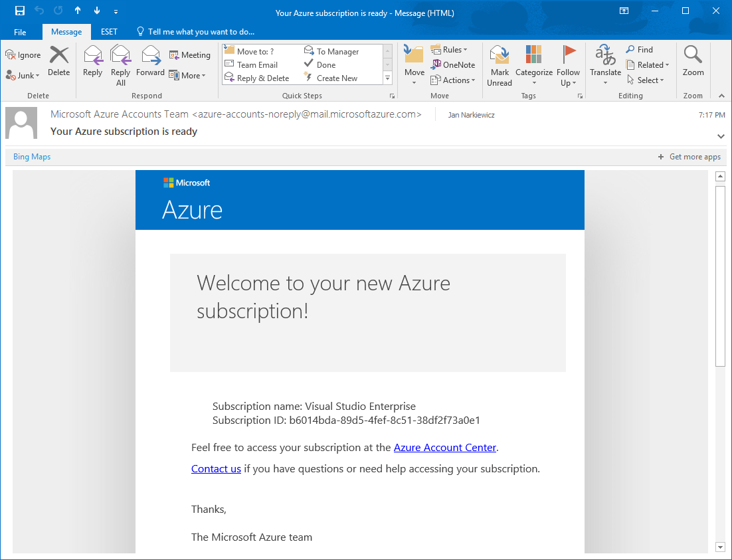Switch to the ESET ribbon tab
This screenshot has width=732, height=560.
pyautogui.click(x=108, y=31)
